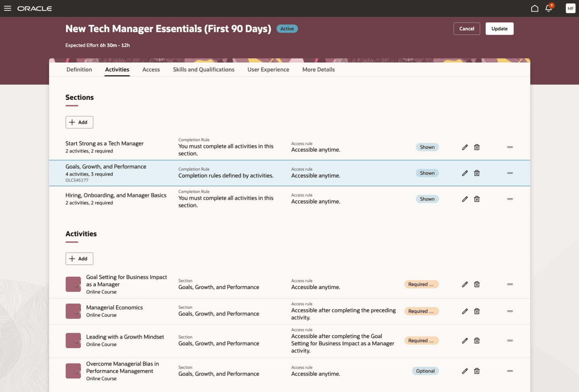This screenshot has width=579, height=392.
Task: Click reorder handle for Leading with a Growth Mindset
Action: pos(510,341)
